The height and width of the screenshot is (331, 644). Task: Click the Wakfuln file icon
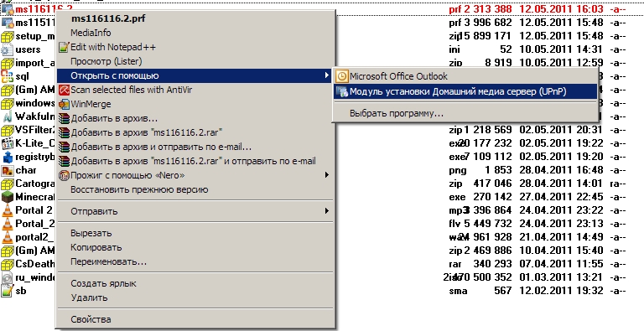(x=7, y=116)
